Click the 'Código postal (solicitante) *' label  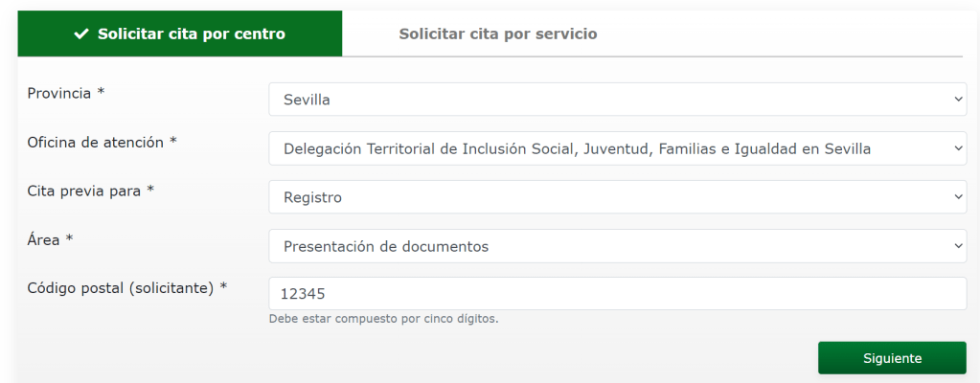127,287
